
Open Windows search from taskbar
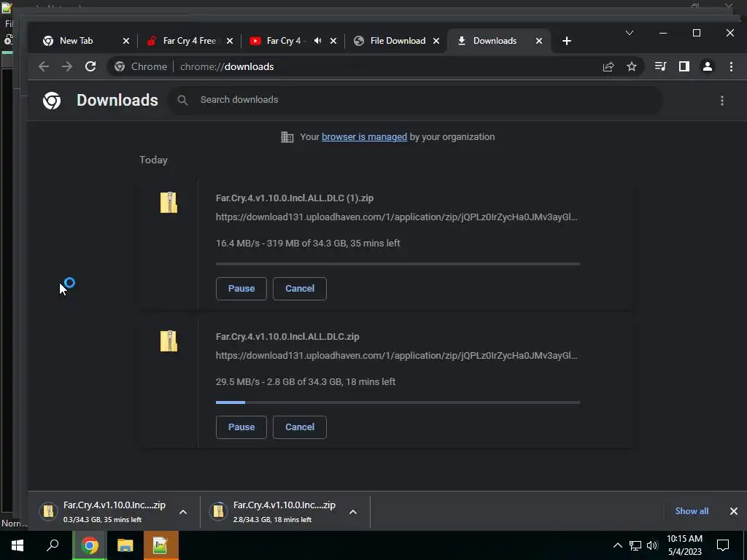tap(53, 545)
